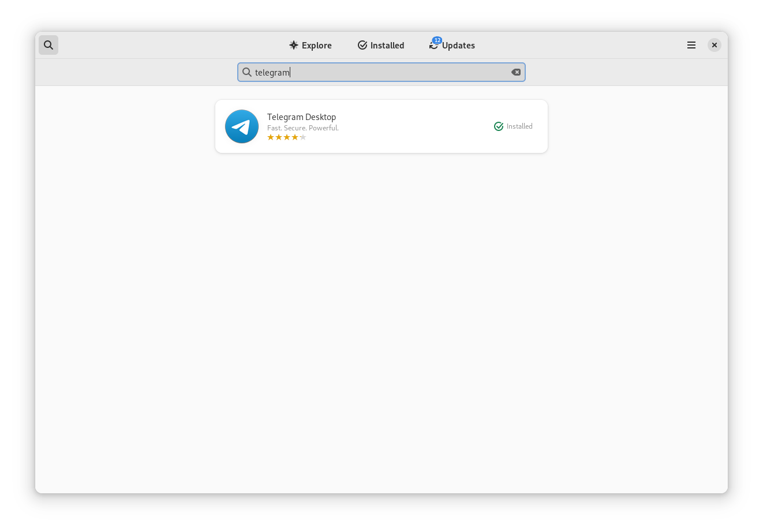Clear the search text with backspace icon
Viewport: 763px width, 532px height.
pyautogui.click(x=516, y=72)
